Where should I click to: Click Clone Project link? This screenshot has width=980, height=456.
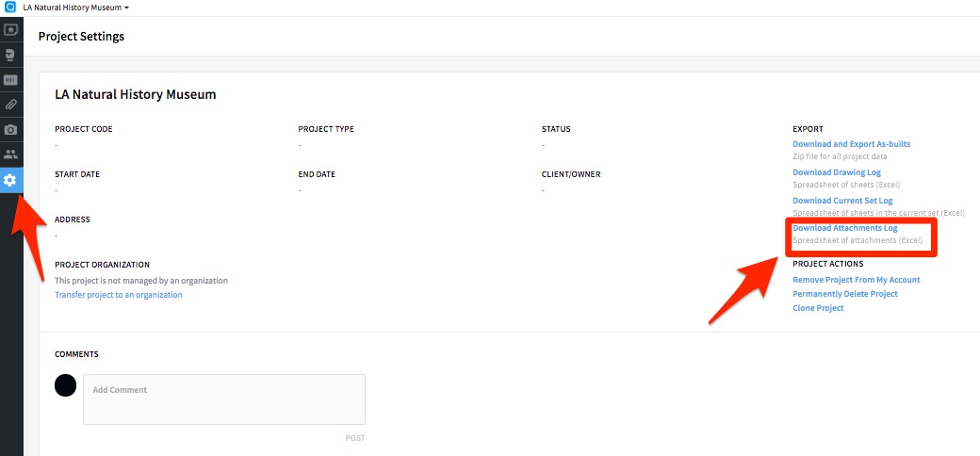[818, 308]
